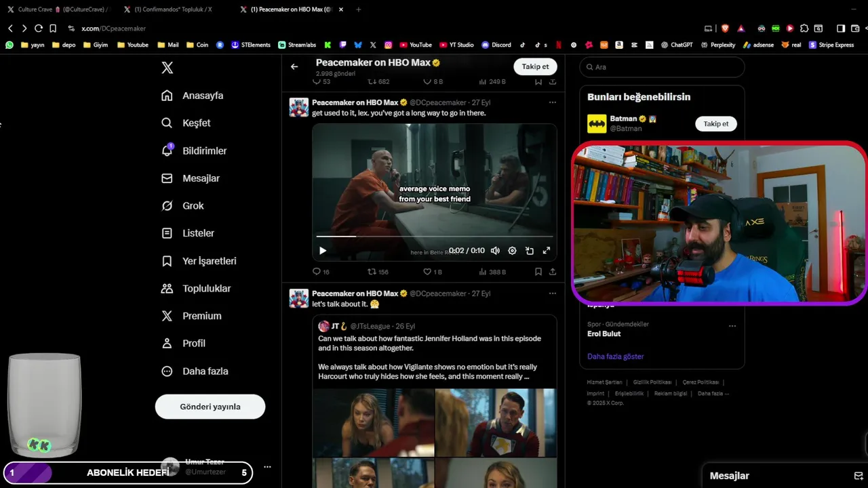Click the browser bookmark page icon

tap(53, 28)
